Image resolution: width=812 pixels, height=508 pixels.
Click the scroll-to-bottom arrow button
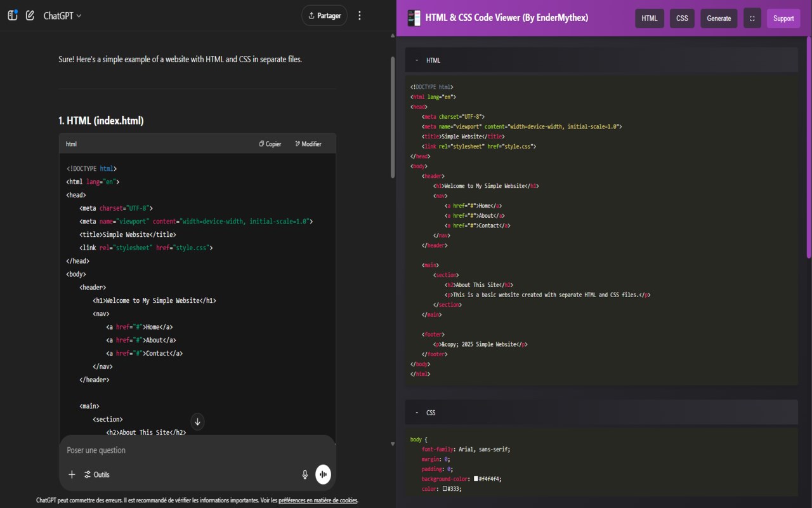[x=197, y=422]
